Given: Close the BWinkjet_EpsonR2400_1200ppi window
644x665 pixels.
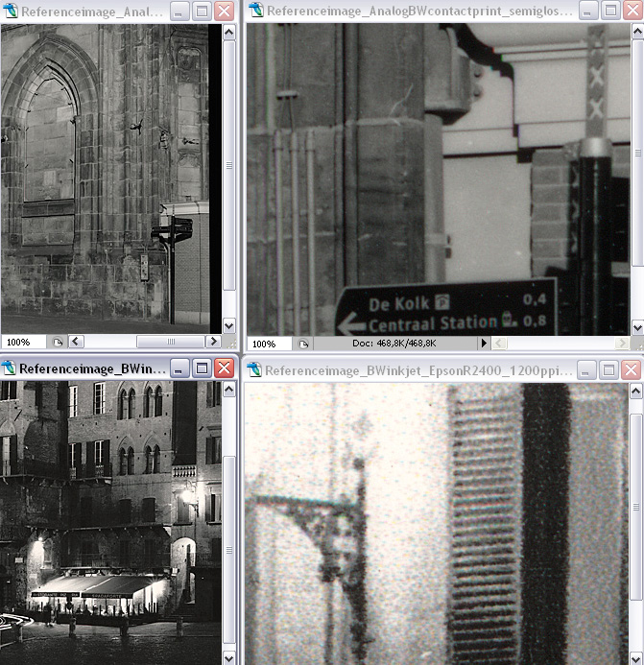Looking at the screenshot, I should 631,370.
